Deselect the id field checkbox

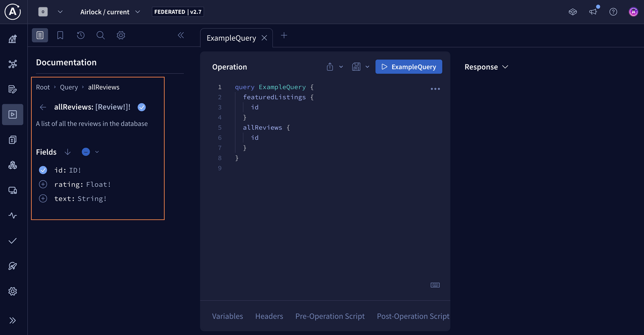pyautogui.click(x=43, y=170)
